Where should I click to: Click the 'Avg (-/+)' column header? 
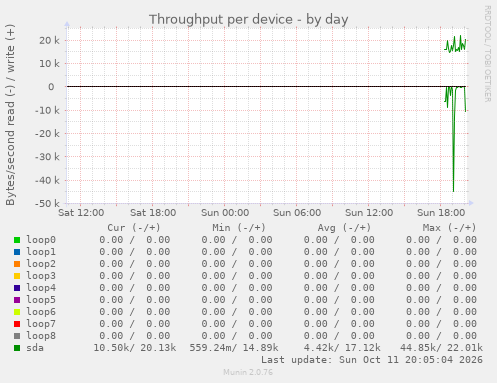coord(344,228)
